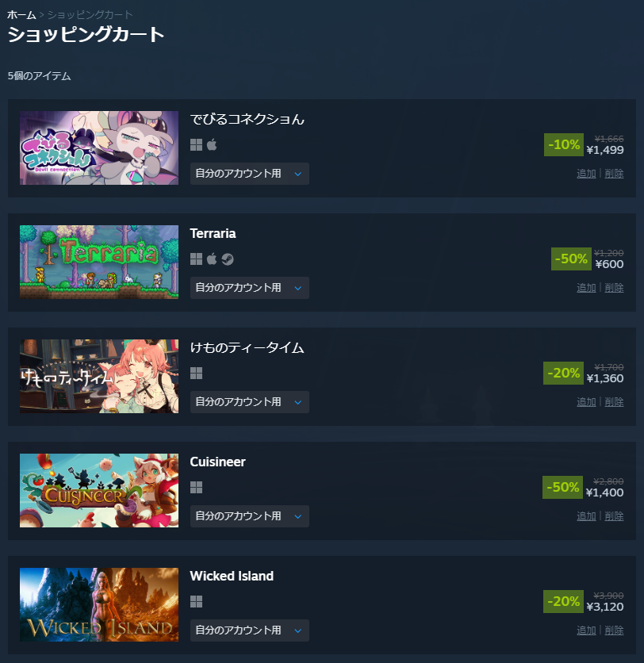The image size is (644, 663).
Task: Open the Cuisineer game thumbnail
Action: point(99,490)
